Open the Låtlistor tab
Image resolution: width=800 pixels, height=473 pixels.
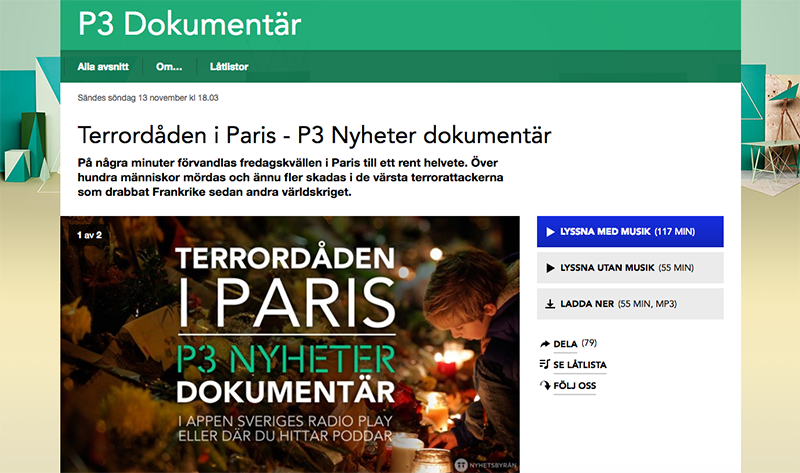tap(229, 67)
